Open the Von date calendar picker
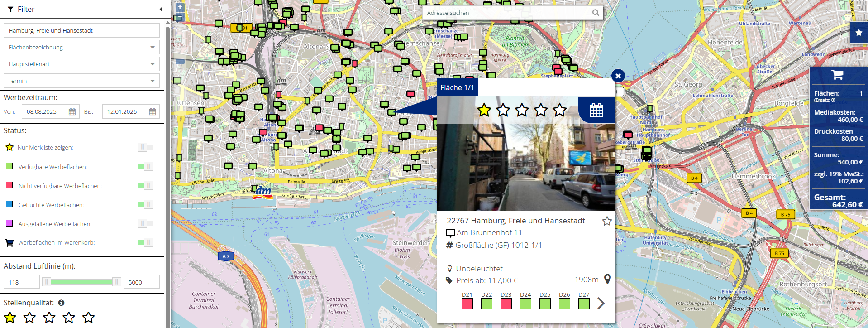 [72, 111]
